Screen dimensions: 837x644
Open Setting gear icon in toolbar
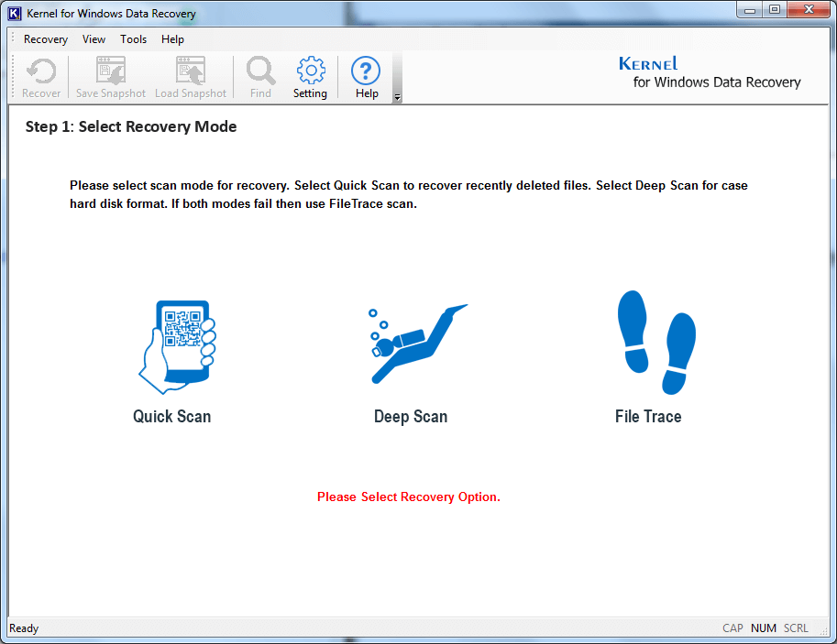(311, 71)
